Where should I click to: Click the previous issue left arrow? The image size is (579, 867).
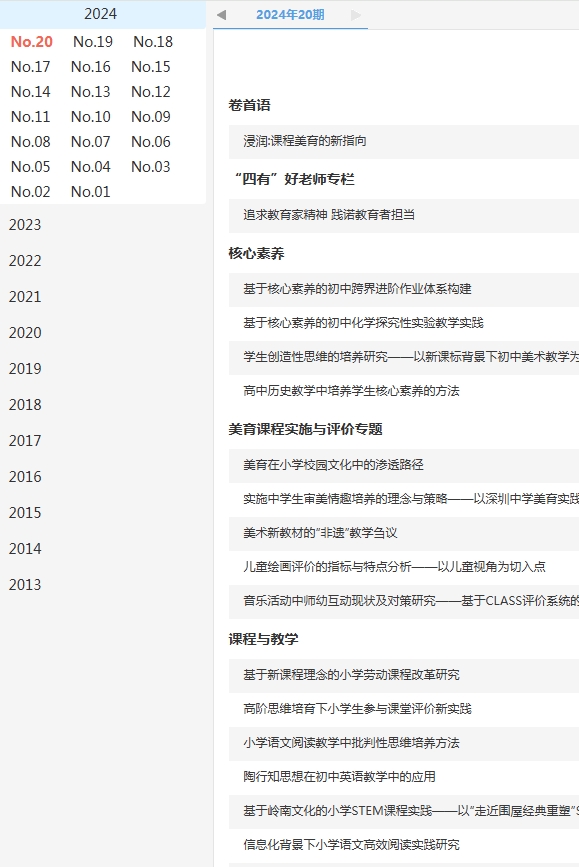tap(222, 15)
